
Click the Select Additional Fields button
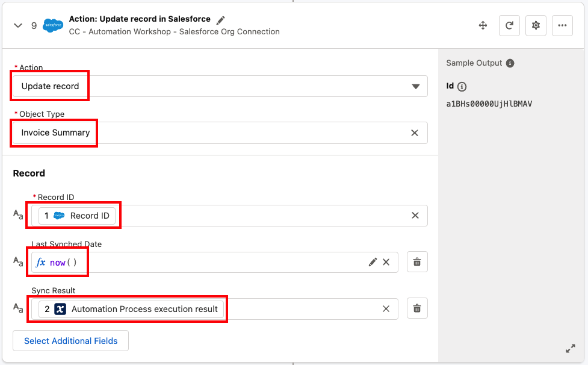70,341
